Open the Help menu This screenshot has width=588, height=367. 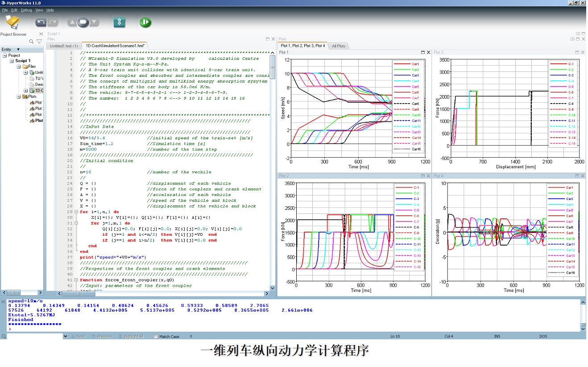click(50, 10)
